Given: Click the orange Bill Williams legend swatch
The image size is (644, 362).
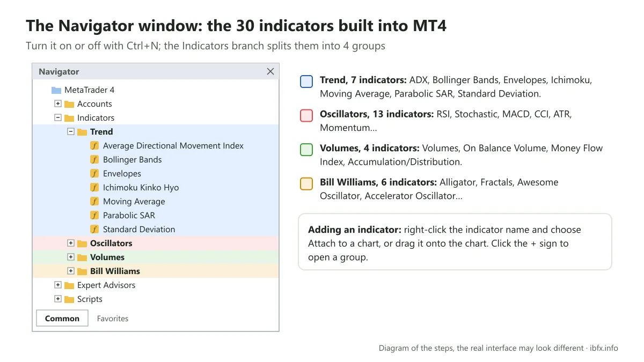Looking at the screenshot, I should point(306,183).
